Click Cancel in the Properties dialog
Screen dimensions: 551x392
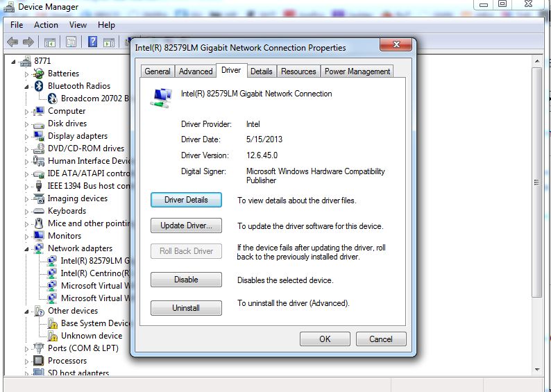coord(381,339)
